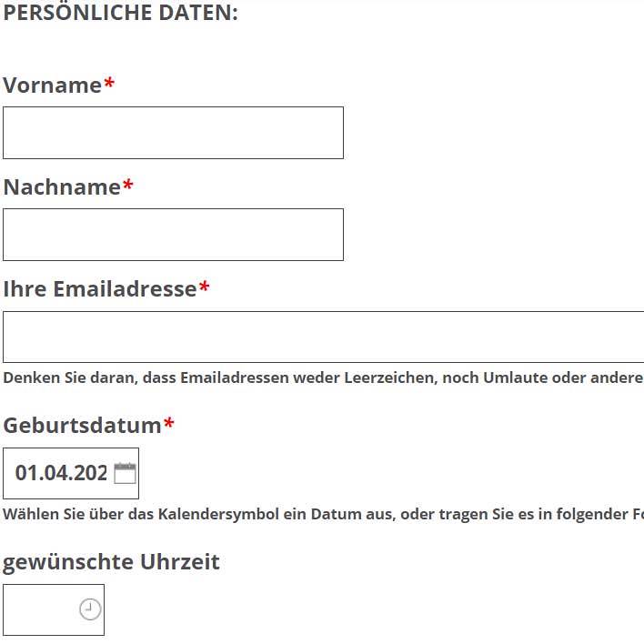Viewport: 644px width, 644px height.
Task: Open the calendar picker icon for Geburtsdatum
Action: click(125, 473)
